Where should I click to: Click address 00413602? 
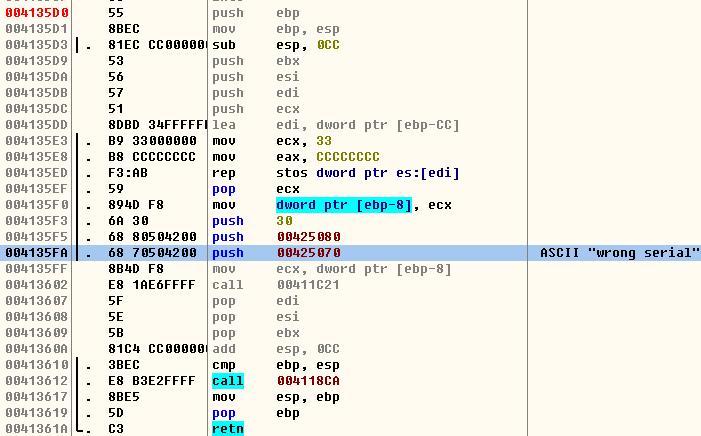37,285
